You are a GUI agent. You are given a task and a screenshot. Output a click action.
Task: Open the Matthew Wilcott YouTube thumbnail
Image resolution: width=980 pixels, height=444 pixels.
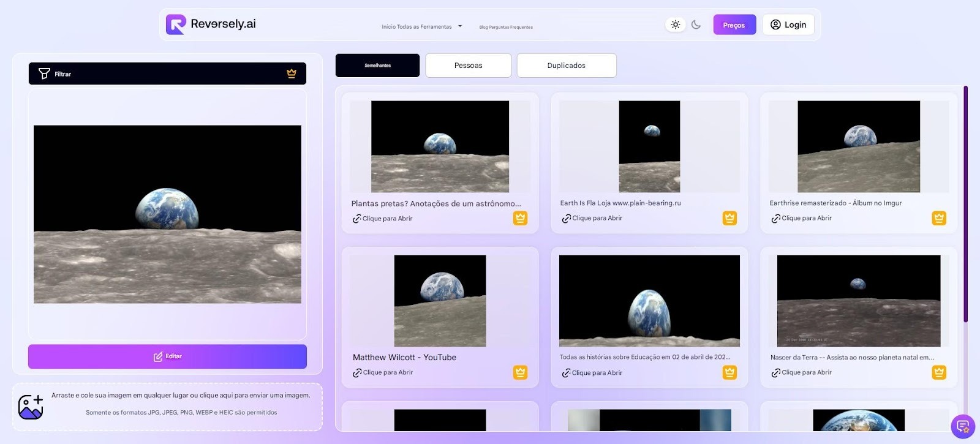(x=440, y=301)
